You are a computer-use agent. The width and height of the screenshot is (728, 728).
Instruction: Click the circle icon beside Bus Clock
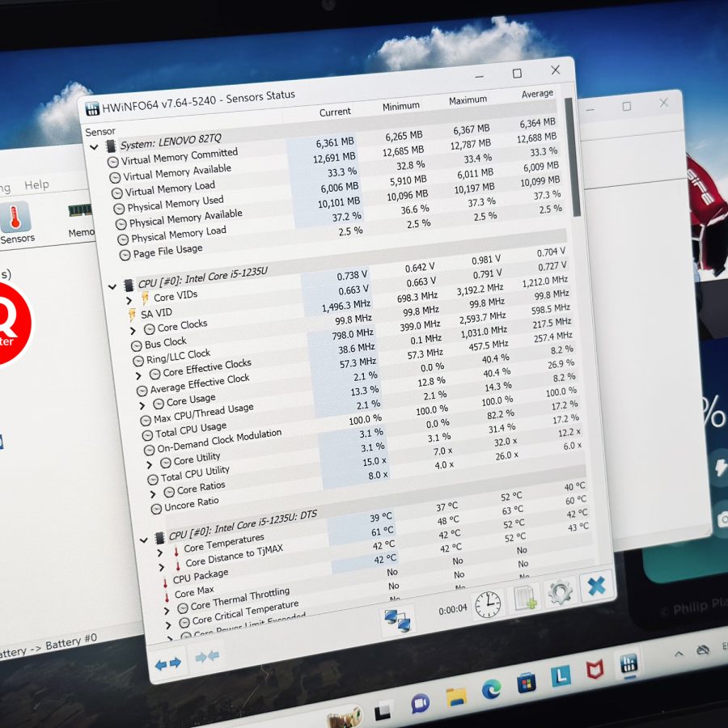click(136, 346)
